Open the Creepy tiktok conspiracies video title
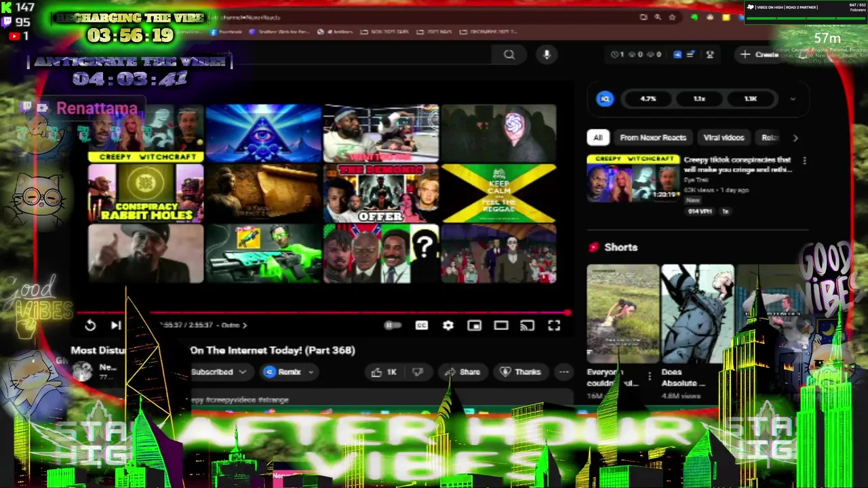Screen dimensions: 868x488 pos(737,165)
